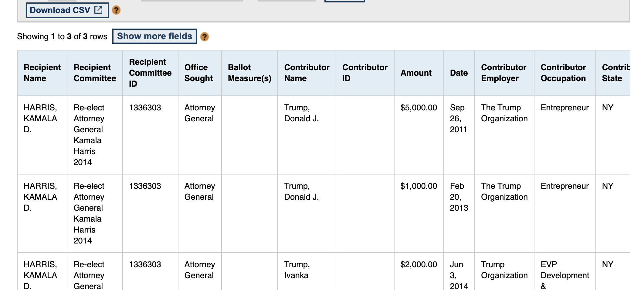Show more fields in the results table

155,36
